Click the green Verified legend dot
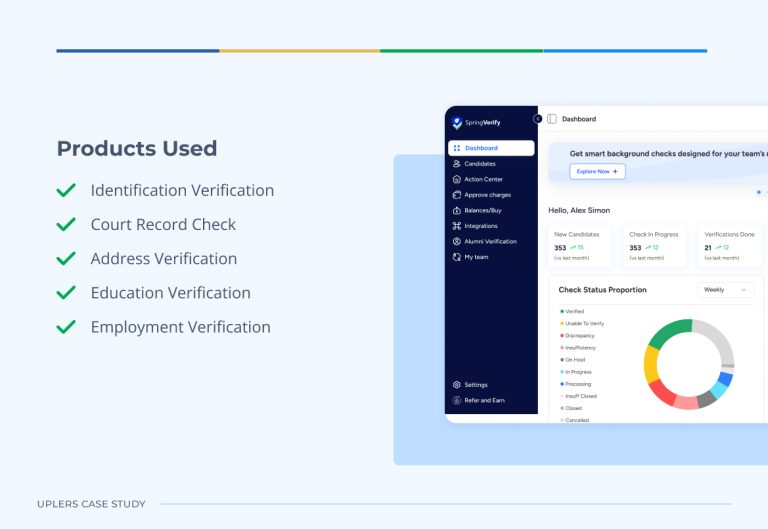This screenshot has height=529, width=768. tap(562, 312)
